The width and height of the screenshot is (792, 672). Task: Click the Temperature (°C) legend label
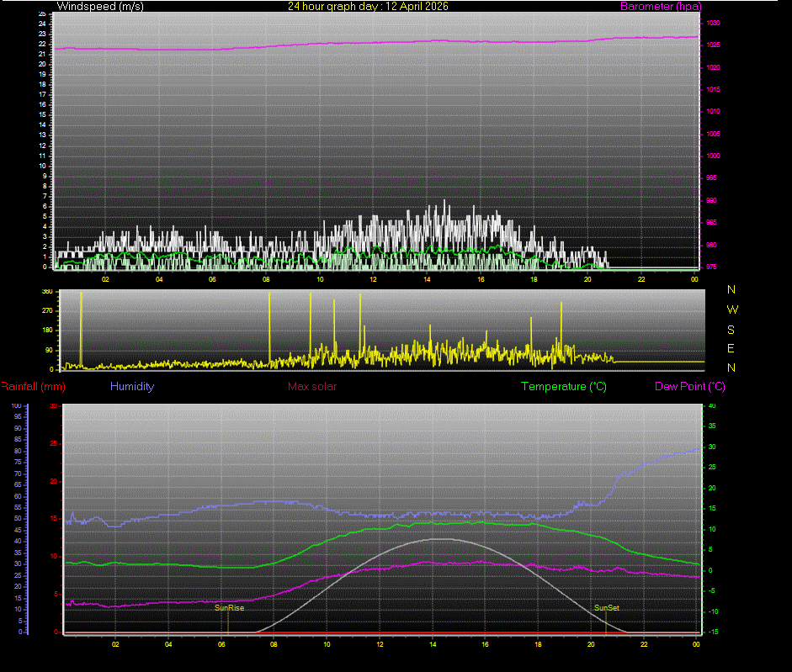[564, 386]
